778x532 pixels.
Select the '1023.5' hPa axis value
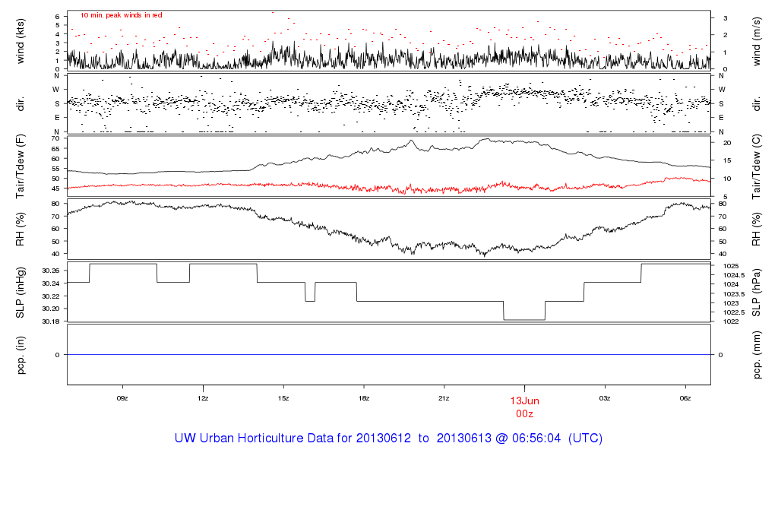(734, 294)
